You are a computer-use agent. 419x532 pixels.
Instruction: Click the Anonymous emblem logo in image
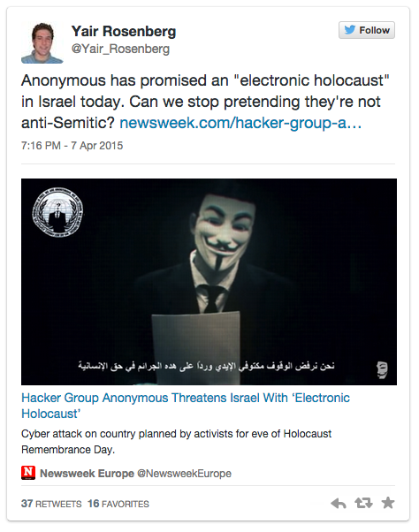(57, 212)
